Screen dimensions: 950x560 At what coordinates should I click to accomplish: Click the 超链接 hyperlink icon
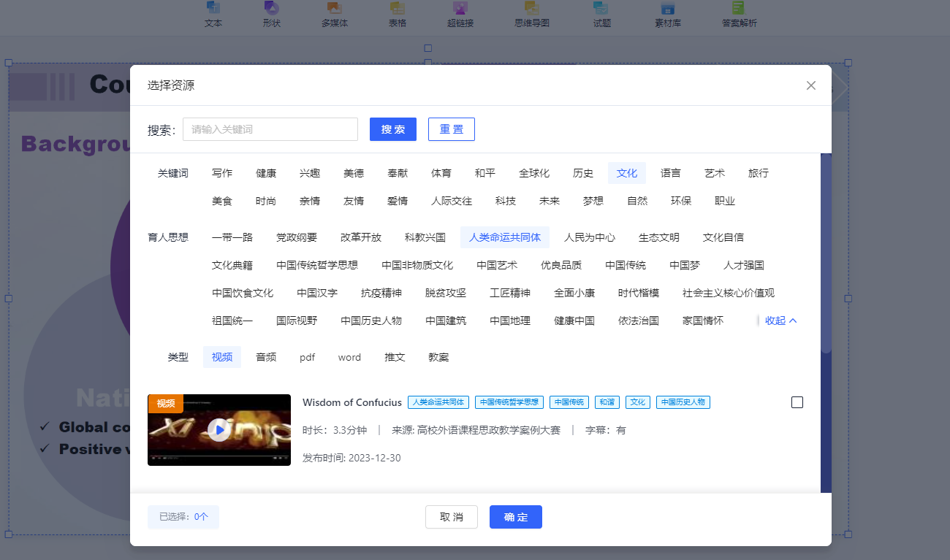click(x=460, y=9)
